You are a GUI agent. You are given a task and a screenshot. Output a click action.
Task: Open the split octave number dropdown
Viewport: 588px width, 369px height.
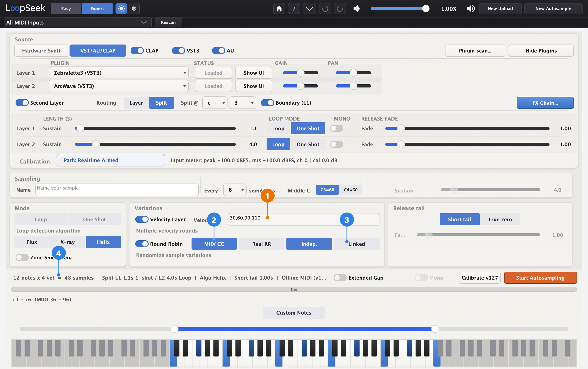(242, 103)
